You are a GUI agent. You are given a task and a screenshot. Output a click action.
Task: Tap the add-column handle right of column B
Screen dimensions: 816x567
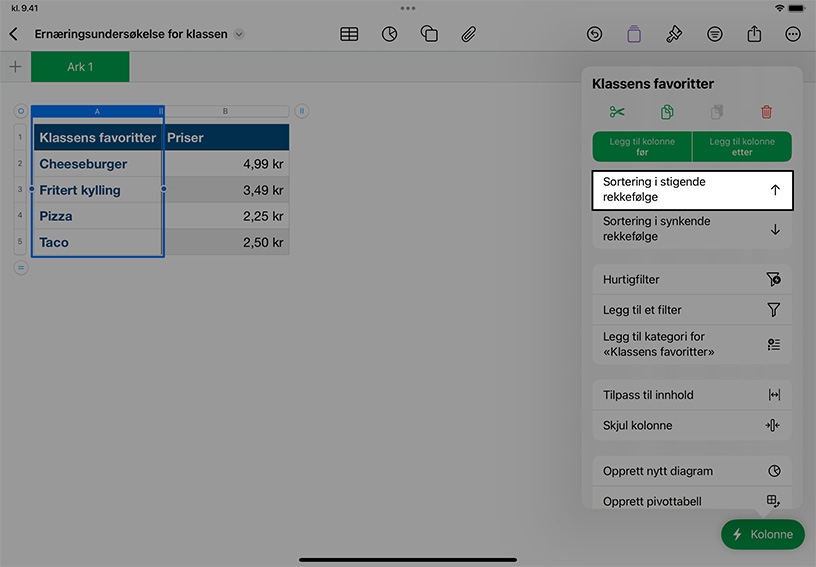click(x=302, y=111)
